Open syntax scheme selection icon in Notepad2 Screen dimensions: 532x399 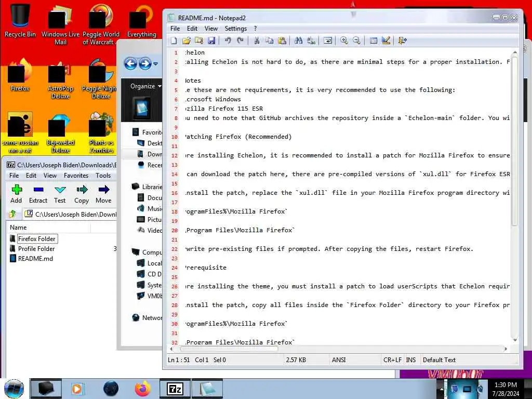[x=373, y=41]
